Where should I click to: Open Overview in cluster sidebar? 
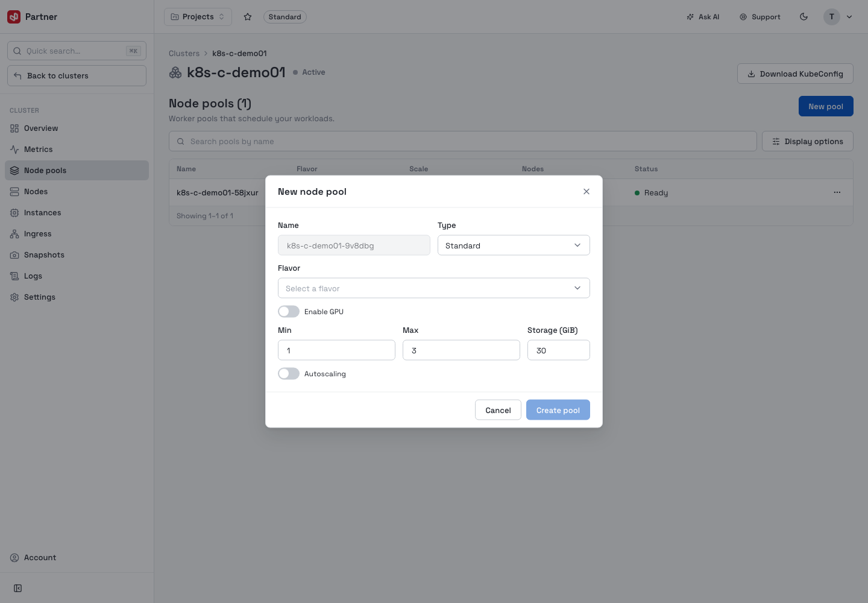[77, 128]
